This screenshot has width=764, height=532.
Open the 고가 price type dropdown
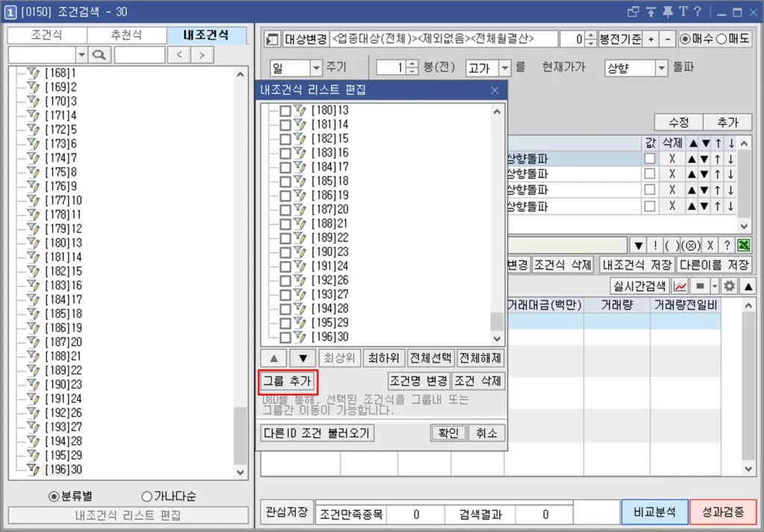[505, 68]
